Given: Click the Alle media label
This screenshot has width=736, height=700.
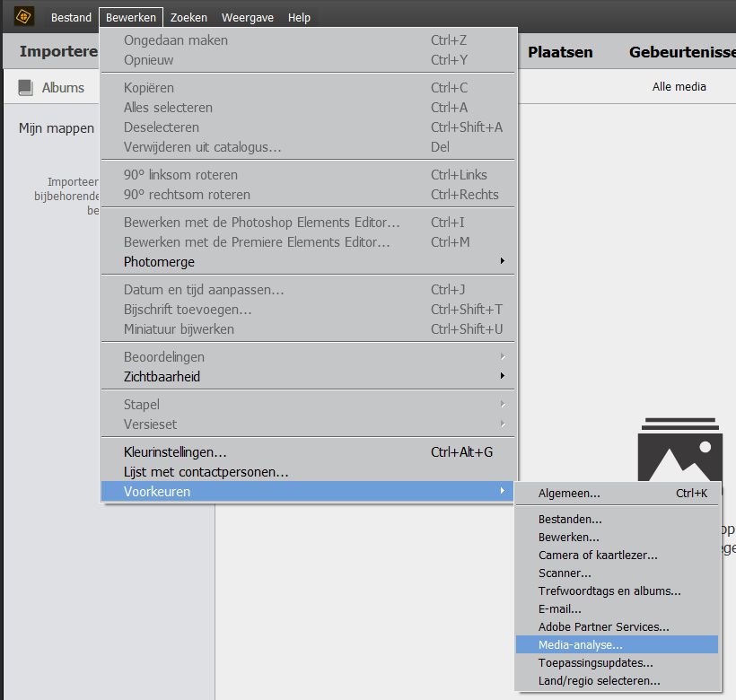Looking at the screenshot, I should pyautogui.click(x=679, y=86).
